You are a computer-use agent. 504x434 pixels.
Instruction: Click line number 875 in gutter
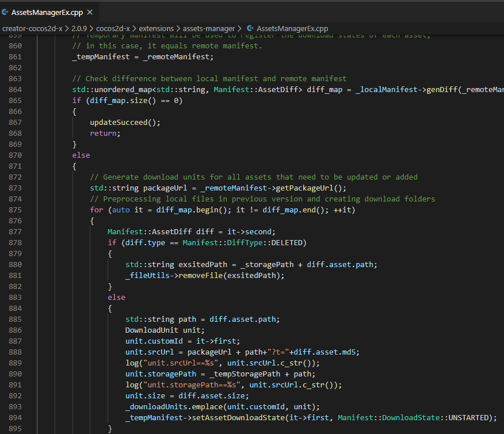coord(15,210)
